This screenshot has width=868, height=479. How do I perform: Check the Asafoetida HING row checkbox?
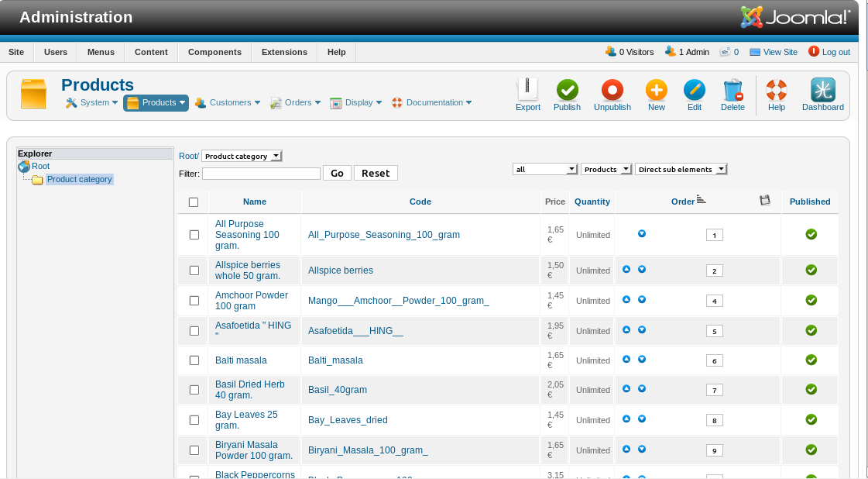(194, 331)
